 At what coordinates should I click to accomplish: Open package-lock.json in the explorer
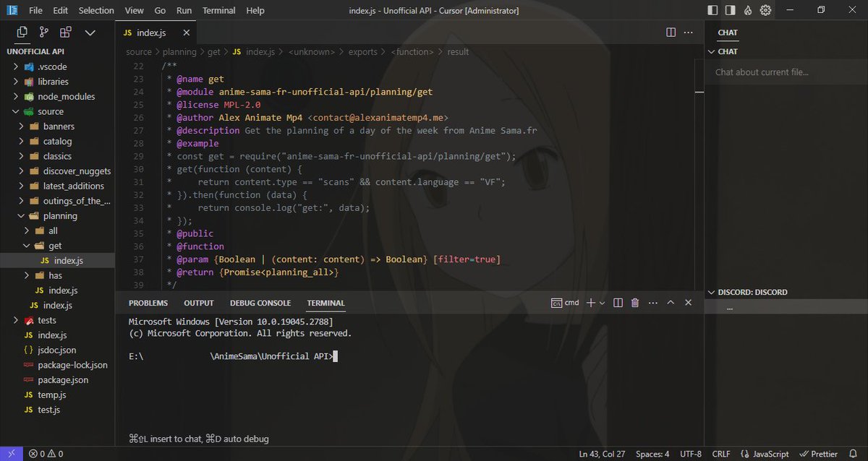pyautogui.click(x=72, y=365)
